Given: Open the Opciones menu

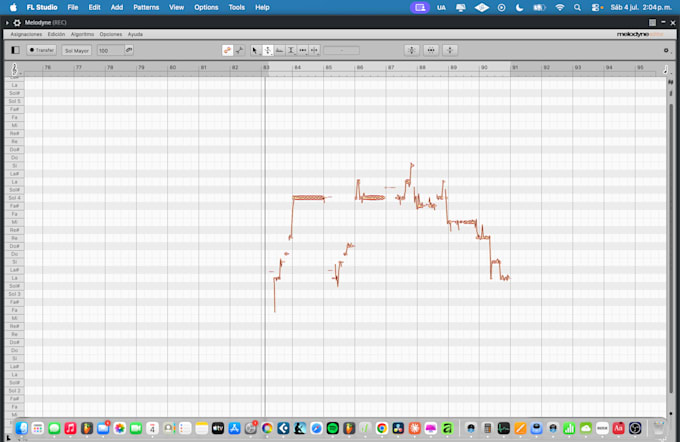Looking at the screenshot, I should pyautogui.click(x=111, y=34).
